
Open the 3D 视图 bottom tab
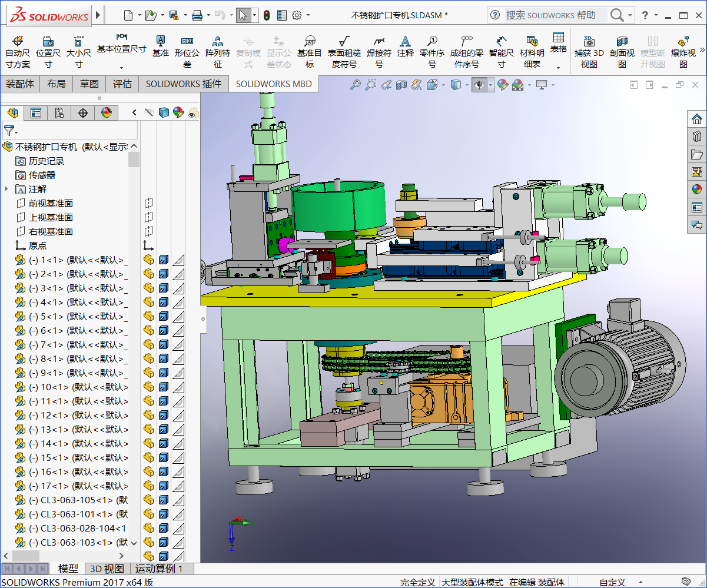pyautogui.click(x=107, y=569)
